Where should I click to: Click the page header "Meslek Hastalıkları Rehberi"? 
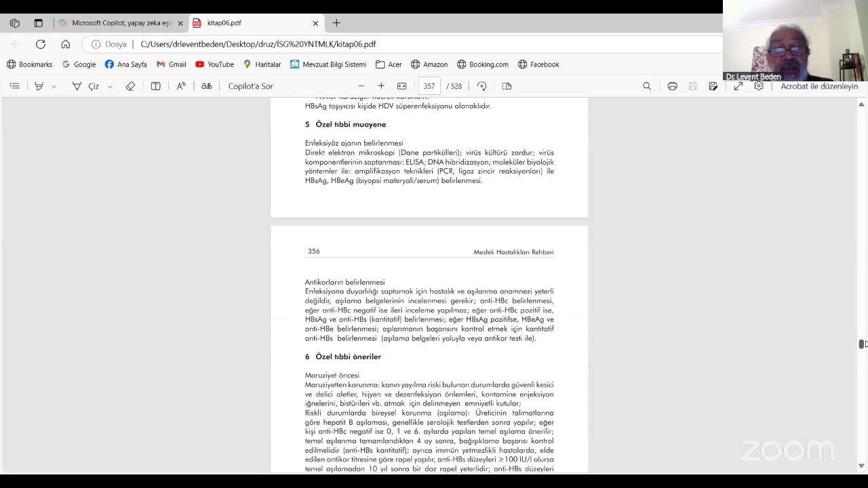click(x=513, y=252)
